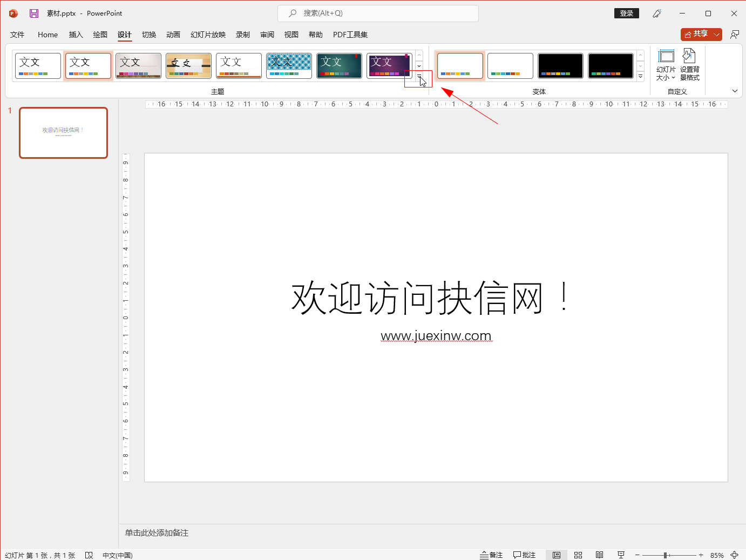Image resolution: width=746 pixels, height=560 pixels.
Task: Open the 视图 View tab
Action: click(x=291, y=35)
